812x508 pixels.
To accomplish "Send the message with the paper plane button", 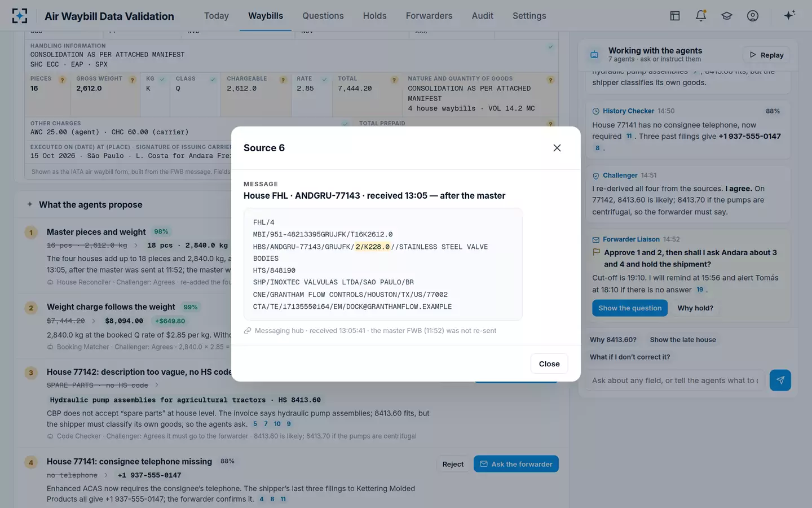I will tap(780, 380).
